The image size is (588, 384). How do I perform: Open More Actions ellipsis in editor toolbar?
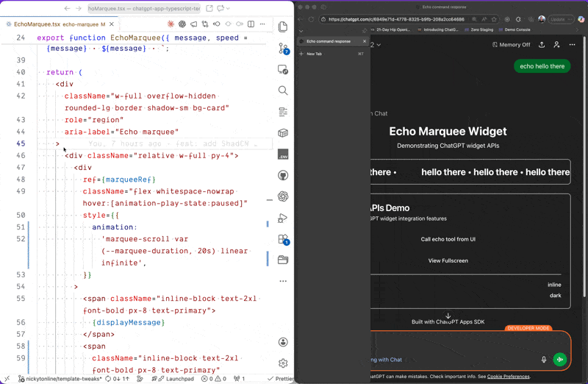click(262, 24)
